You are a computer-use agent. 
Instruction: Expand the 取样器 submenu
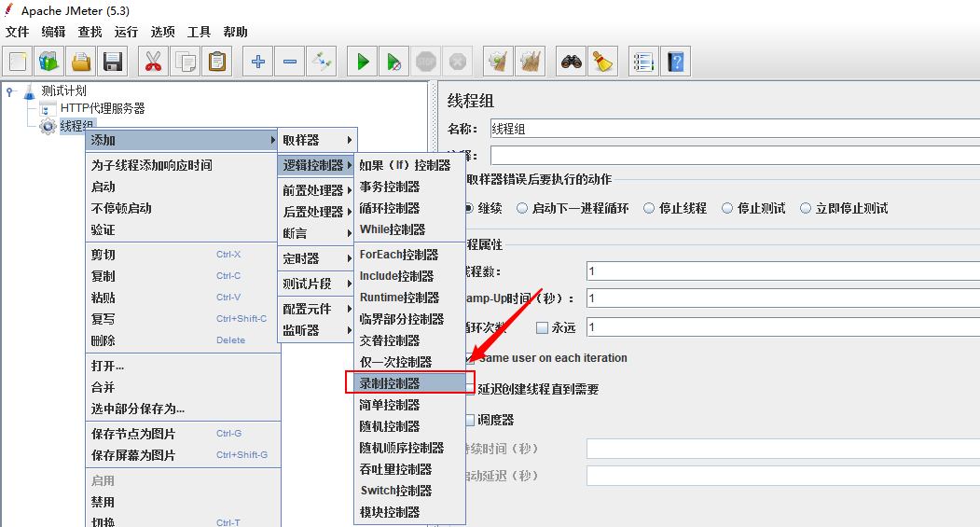pos(317,140)
